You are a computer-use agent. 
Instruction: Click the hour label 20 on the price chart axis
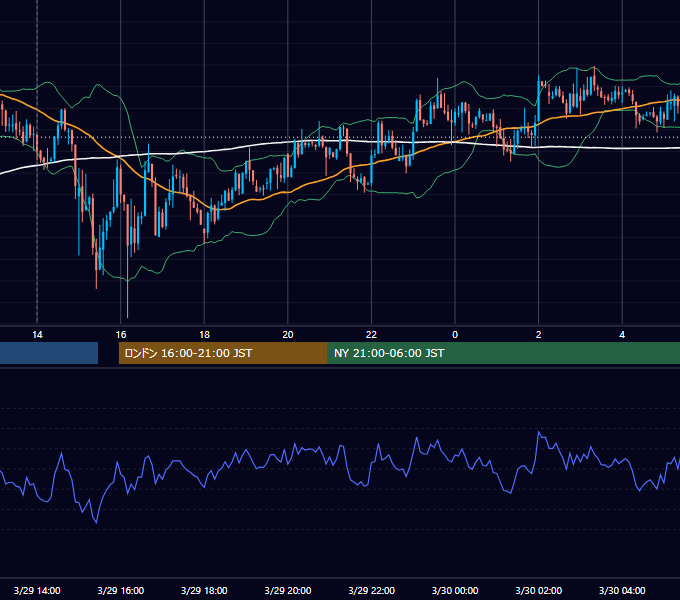tap(288, 335)
